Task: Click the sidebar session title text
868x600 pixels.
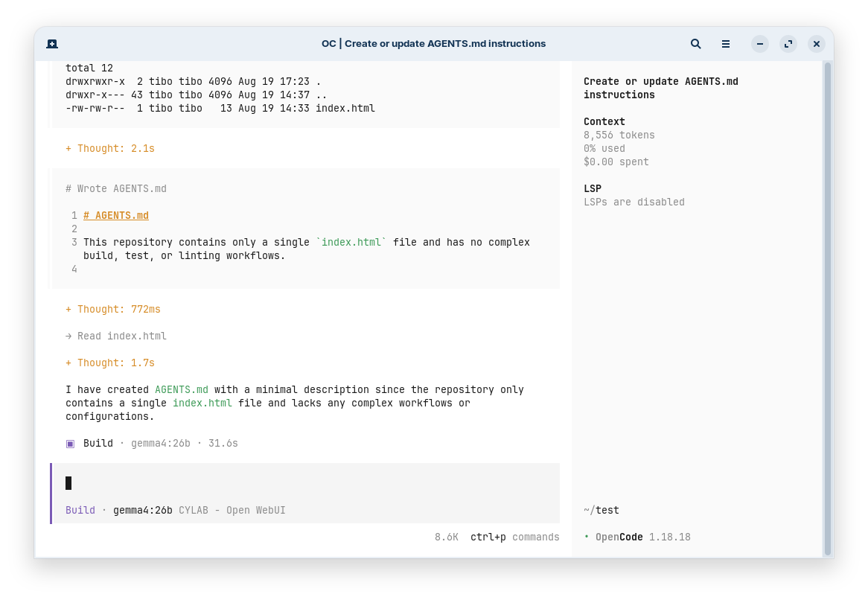Action: point(661,88)
